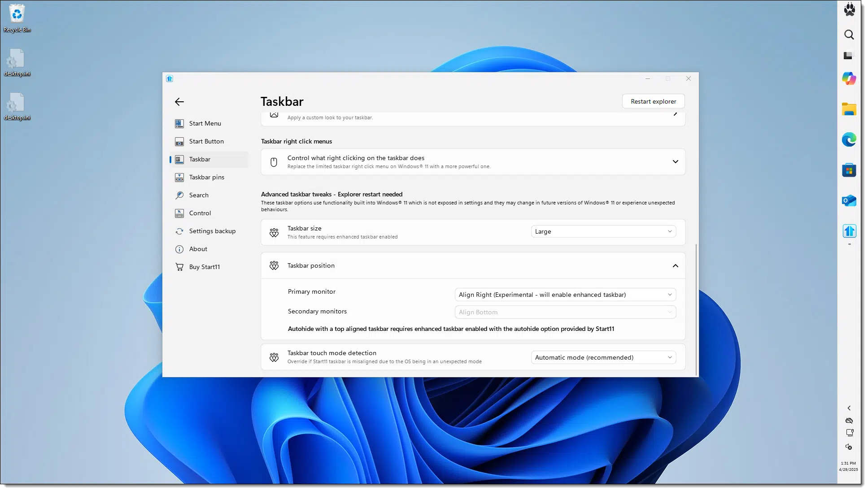
Task: Click the 'Secondary monitors' label
Action: click(317, 311)
